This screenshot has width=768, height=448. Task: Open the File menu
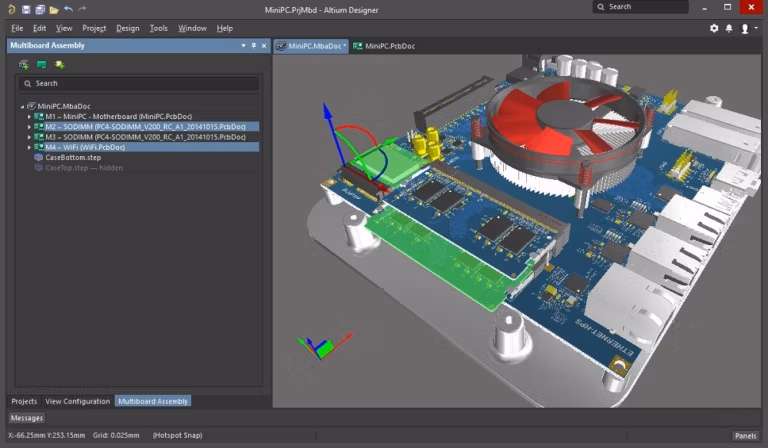[x=17, y=28]
